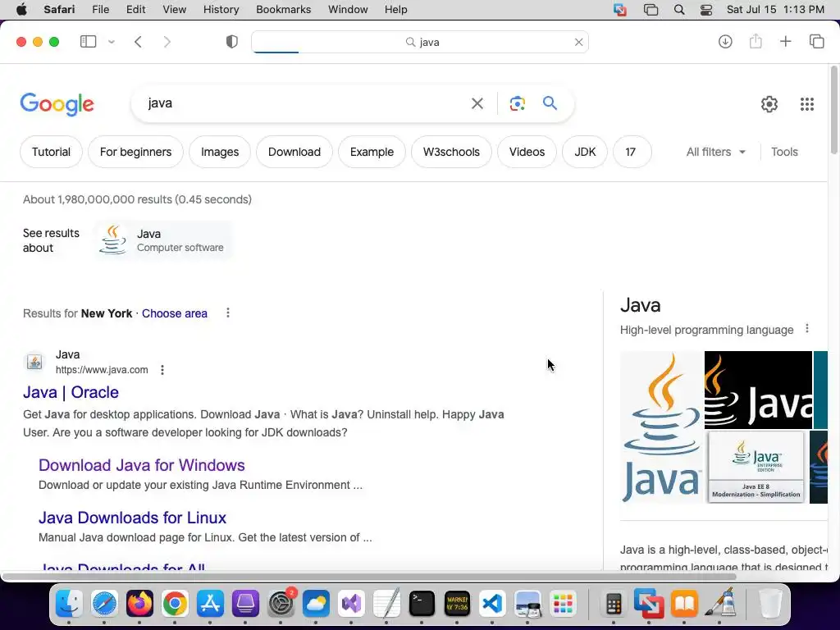View the Java EE 8 image
This screenshot has width=840, height=630.
[756, 467]
